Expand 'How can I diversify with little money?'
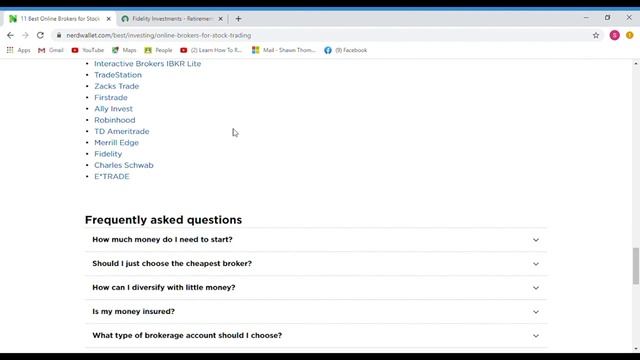Viewport: 640px width, 360px height. [316, 288]
